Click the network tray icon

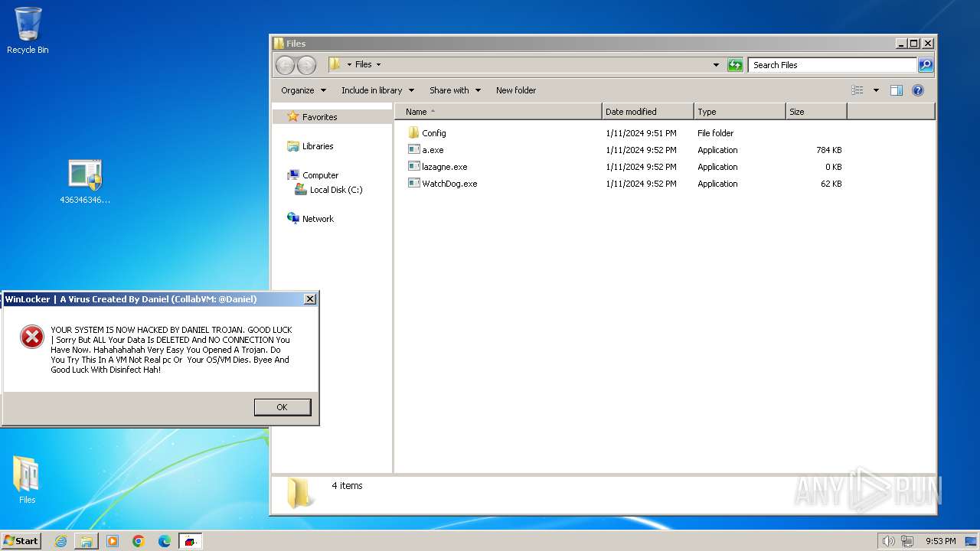(x=907, y=541)
